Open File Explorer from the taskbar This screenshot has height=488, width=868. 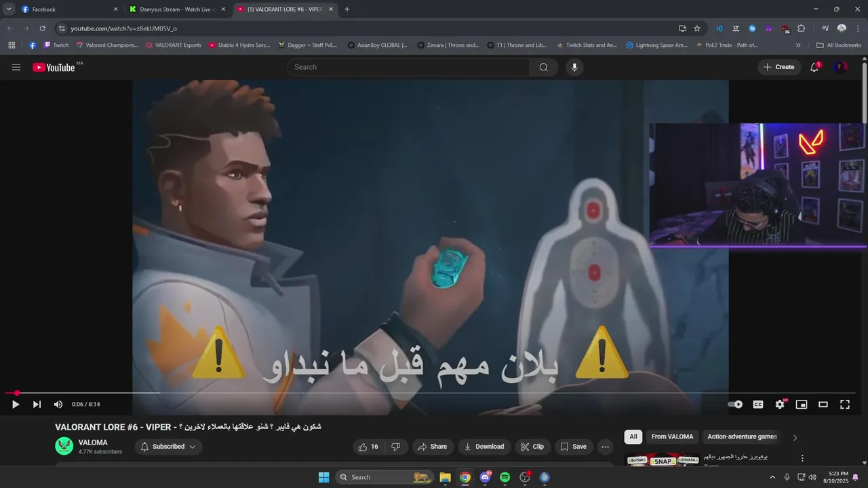pyautogui.click(x=446, y=477)
